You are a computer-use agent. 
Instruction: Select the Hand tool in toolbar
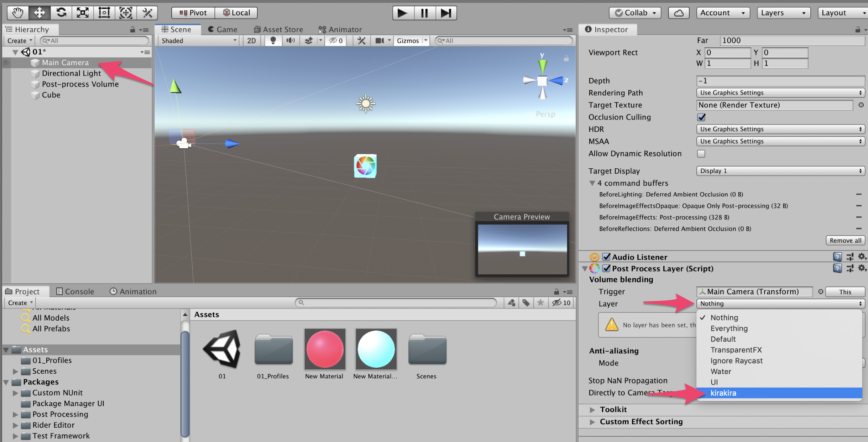click(17, 13)
